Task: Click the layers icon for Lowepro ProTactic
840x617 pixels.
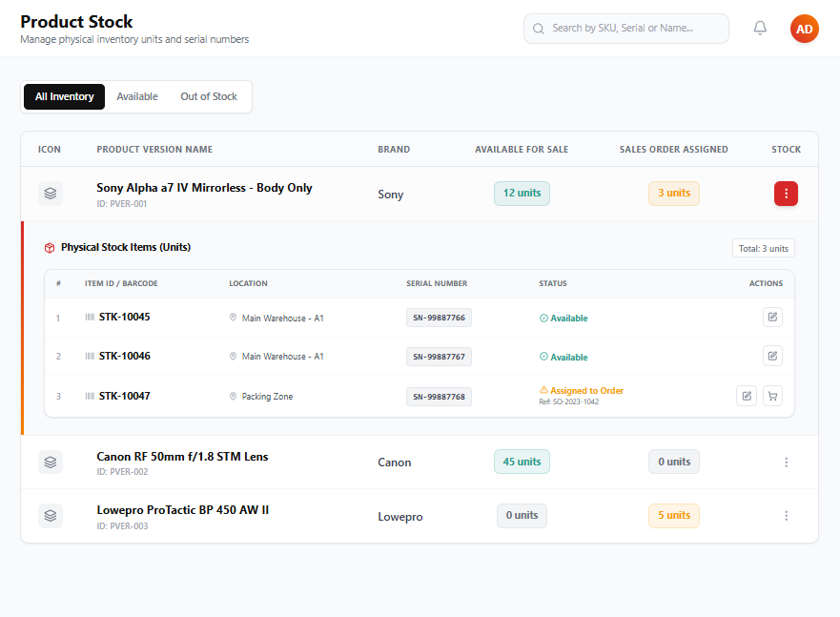Action: [51, 516]
